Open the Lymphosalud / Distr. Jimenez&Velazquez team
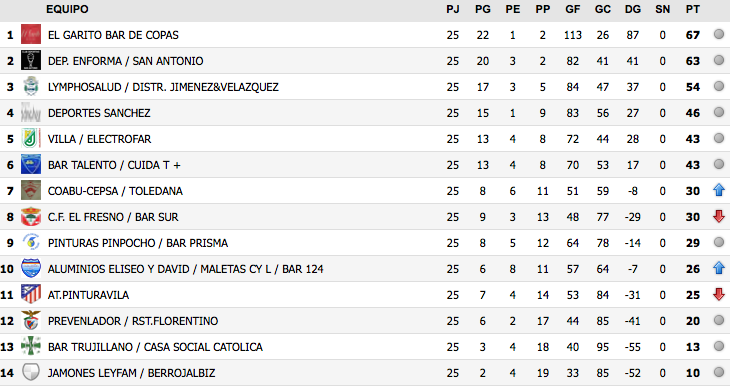The image size is (730, 388). pos(163,87)
